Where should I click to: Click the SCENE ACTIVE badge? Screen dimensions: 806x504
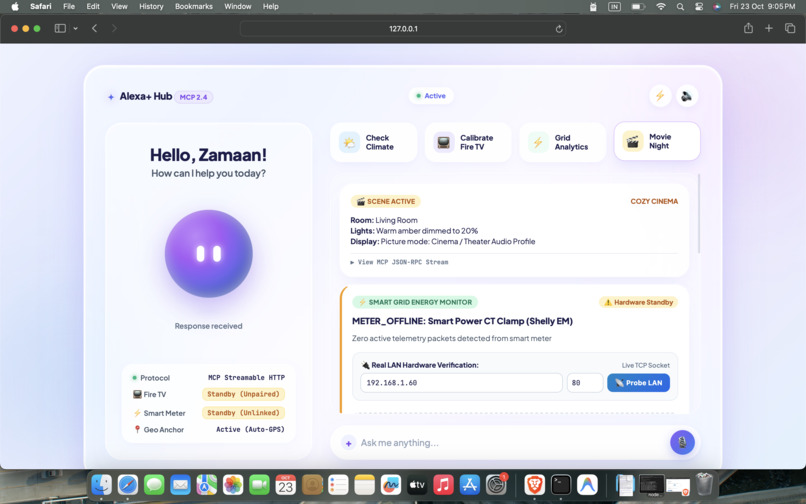(386, 201)
